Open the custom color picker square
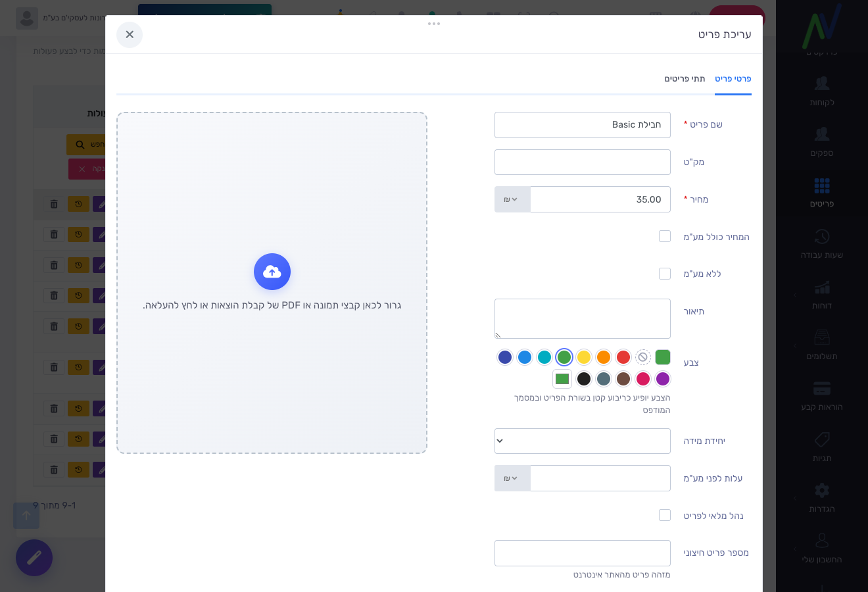868x592 pixels. (x=562, y=379)
